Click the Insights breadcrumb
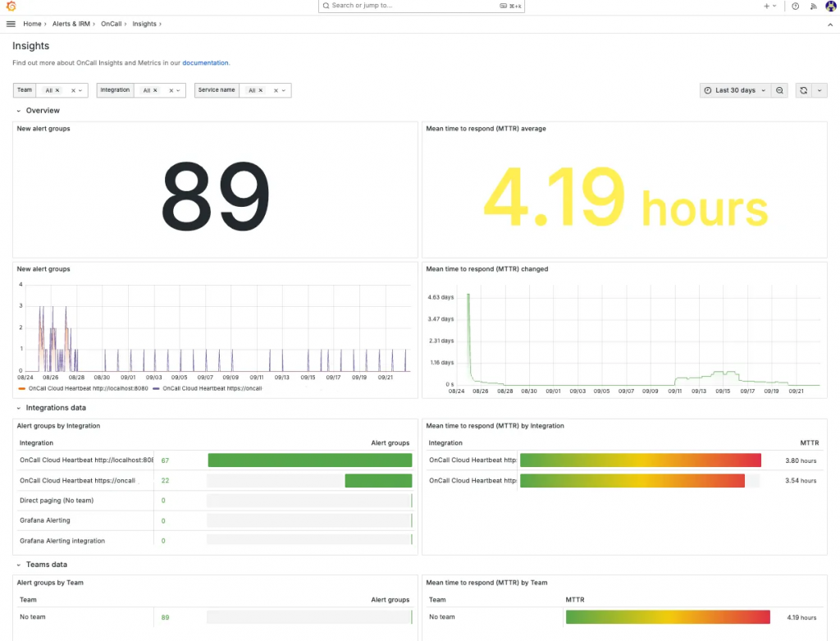 (x=144, y=24)
